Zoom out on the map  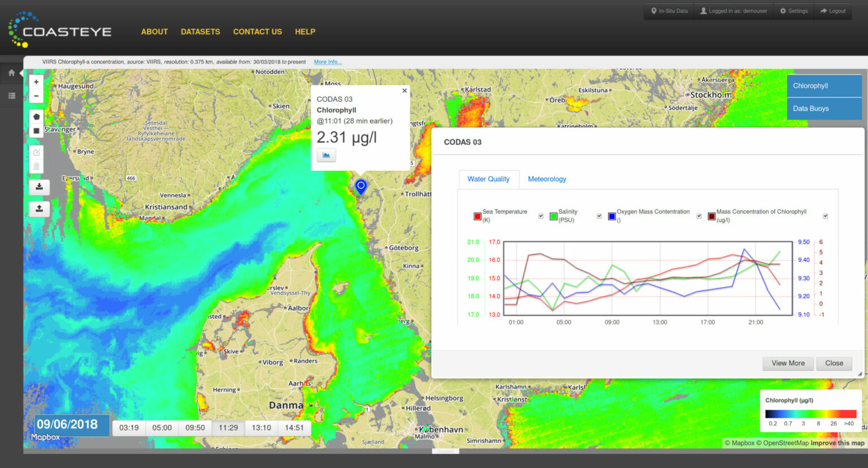click(x=36, y=95)
